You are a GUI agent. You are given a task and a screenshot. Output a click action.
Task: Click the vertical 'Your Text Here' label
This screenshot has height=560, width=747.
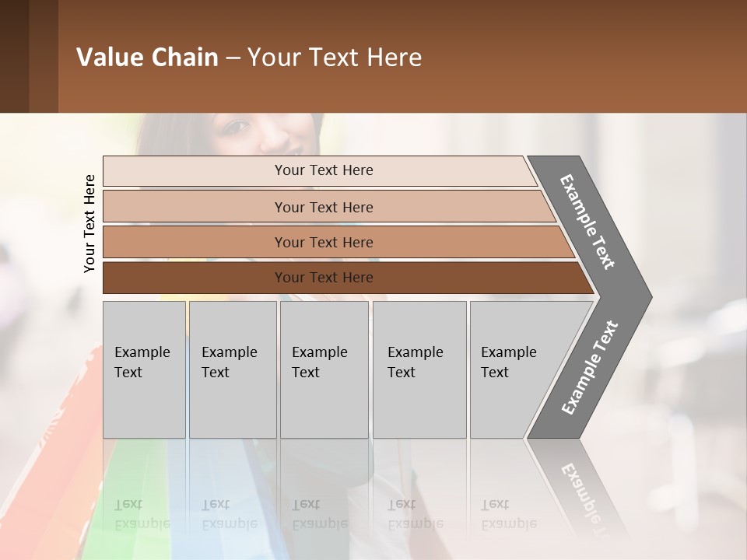tap(89, 224)
